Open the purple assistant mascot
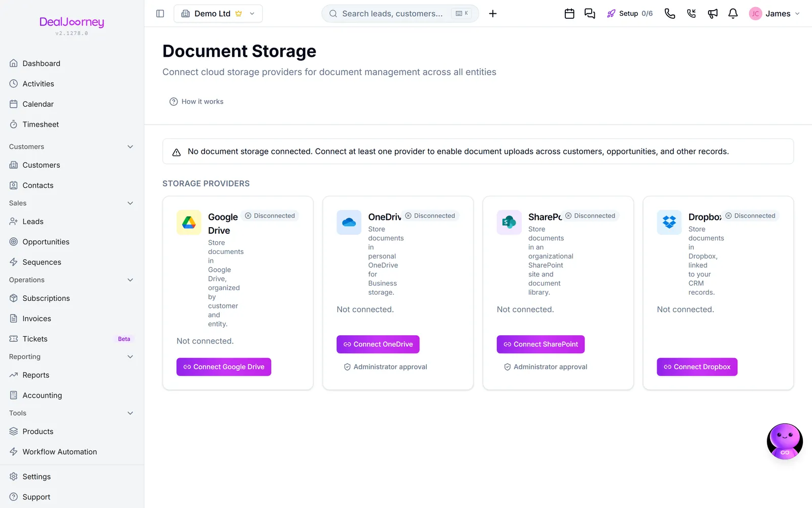This screenshot has height=508, width=812. click(x=785, y=441)
